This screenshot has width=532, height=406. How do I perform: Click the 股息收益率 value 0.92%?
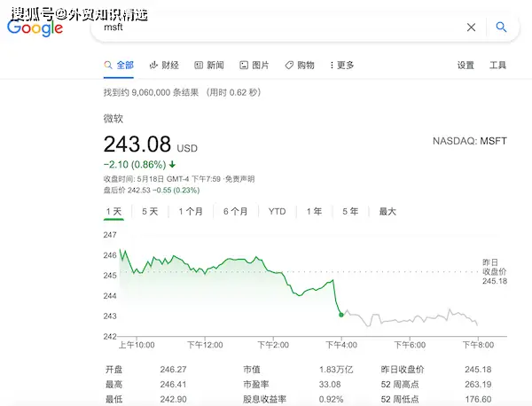click(x=331, y=399)
